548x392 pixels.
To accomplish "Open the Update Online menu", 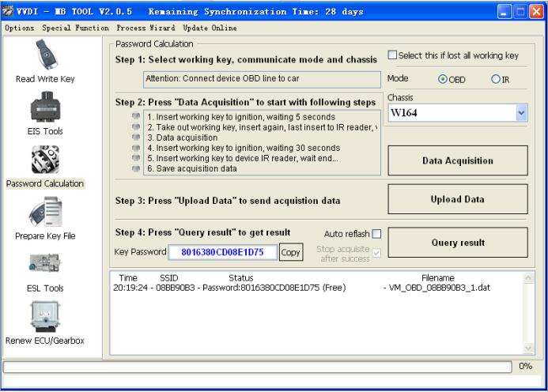I will (x=210, y=28).
